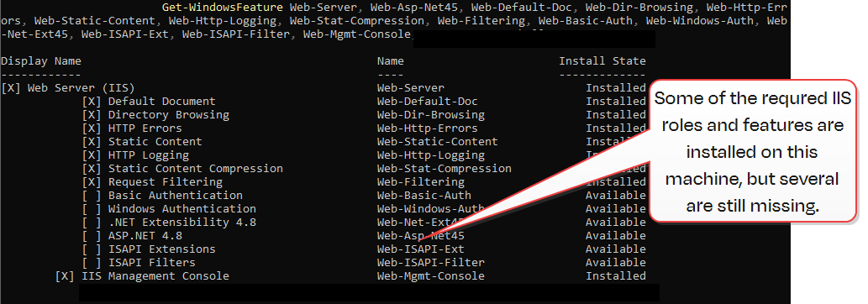Image resolution: width=868 pixels, height=304 pixels.
Task: Click the Display Name column header
Action: (41, 61)
